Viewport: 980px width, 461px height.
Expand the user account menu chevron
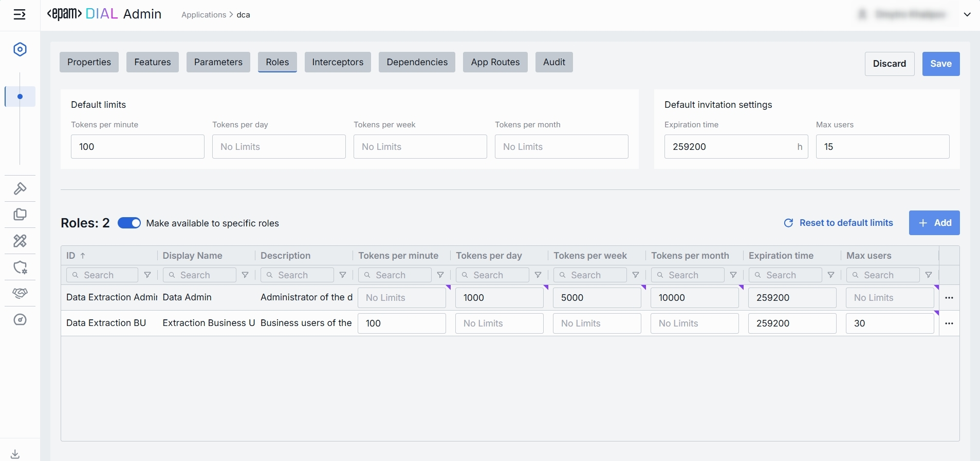coord(967,14)
